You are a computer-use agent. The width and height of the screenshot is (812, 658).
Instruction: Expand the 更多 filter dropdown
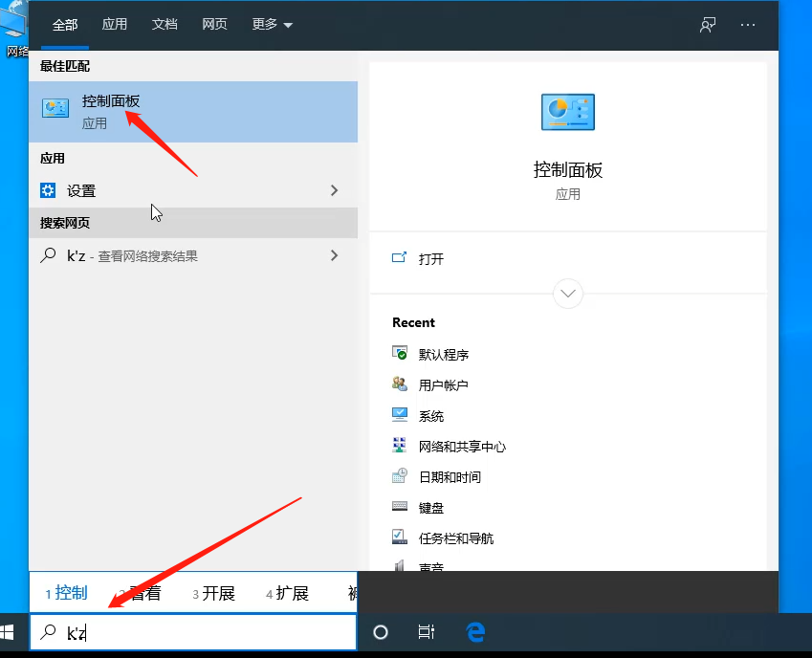coord(273,25)
